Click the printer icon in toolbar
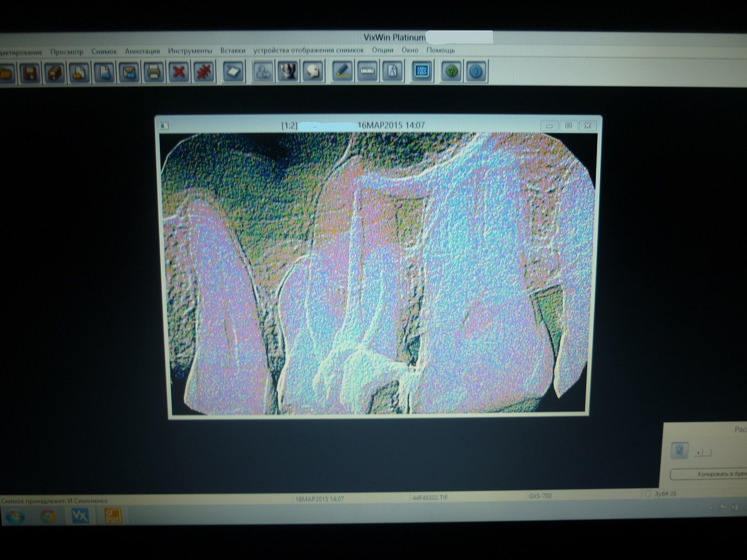The image size is (747, 560). pyautogui.click(x=153, y=72)
